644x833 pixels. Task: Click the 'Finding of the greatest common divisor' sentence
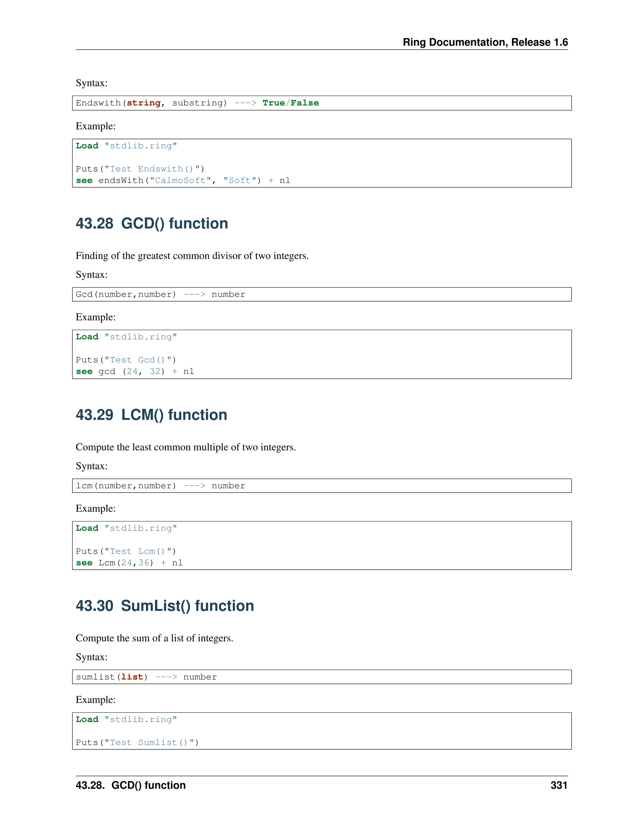pos(192,256)
